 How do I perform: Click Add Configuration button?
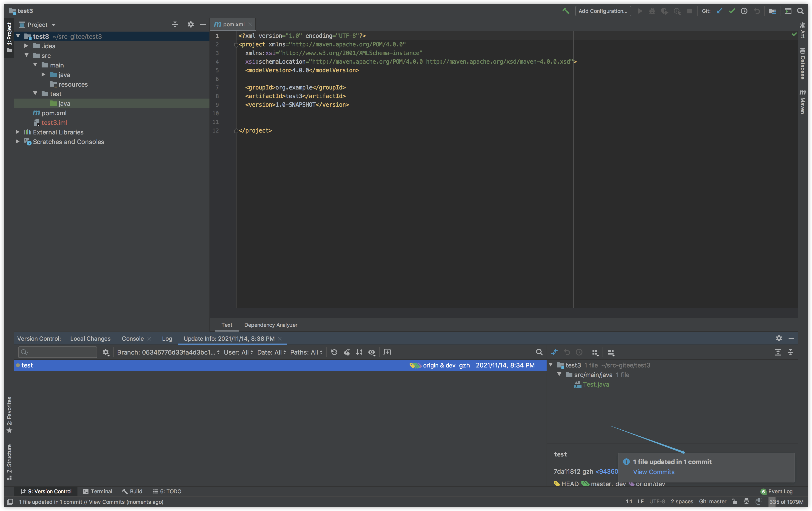point(603,11)
